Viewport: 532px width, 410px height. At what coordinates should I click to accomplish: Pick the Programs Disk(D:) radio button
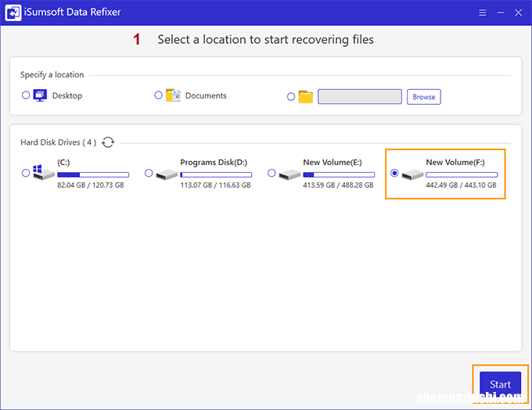point(149,173)
